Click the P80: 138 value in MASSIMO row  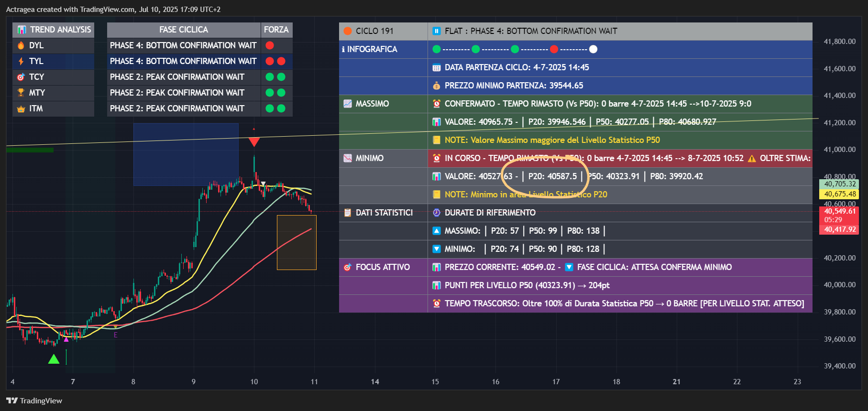click(x=583, y=231)
